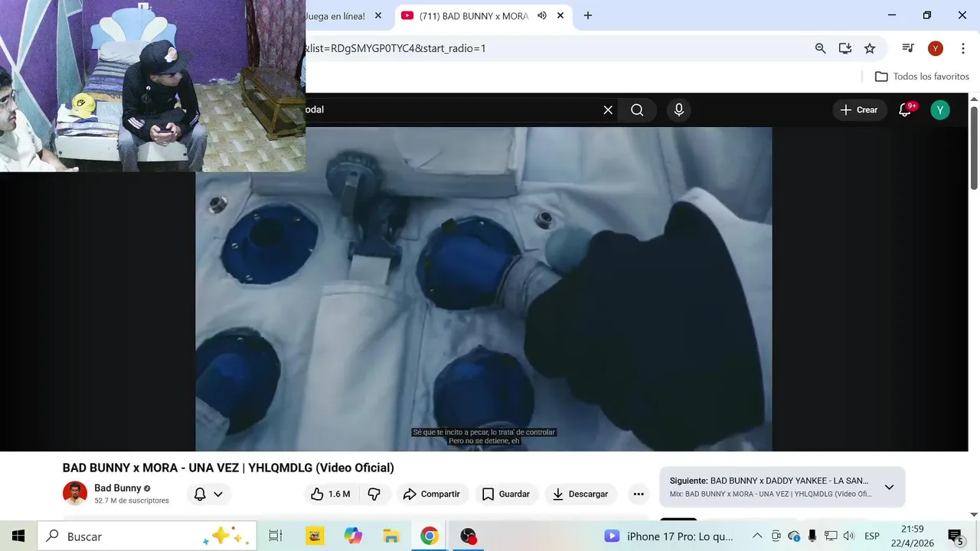Open Chrome zoom magnifier in address bar
This screenshot has width=980, height=551.
[x=821, y=48]
